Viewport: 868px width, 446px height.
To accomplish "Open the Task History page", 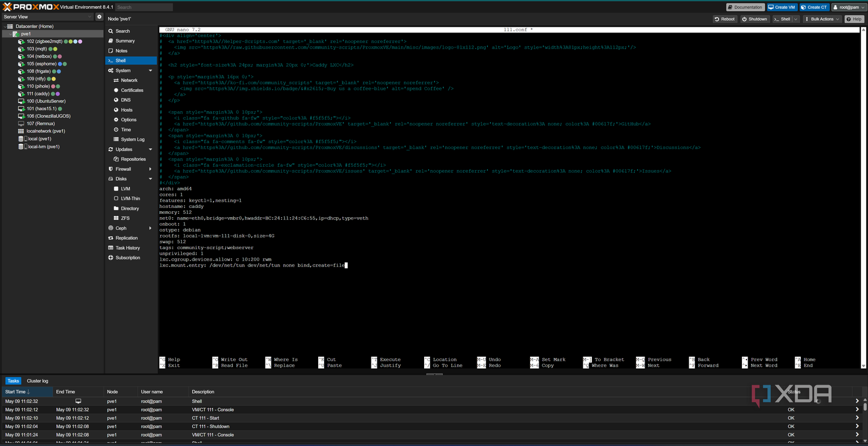I will click(131, 248).
